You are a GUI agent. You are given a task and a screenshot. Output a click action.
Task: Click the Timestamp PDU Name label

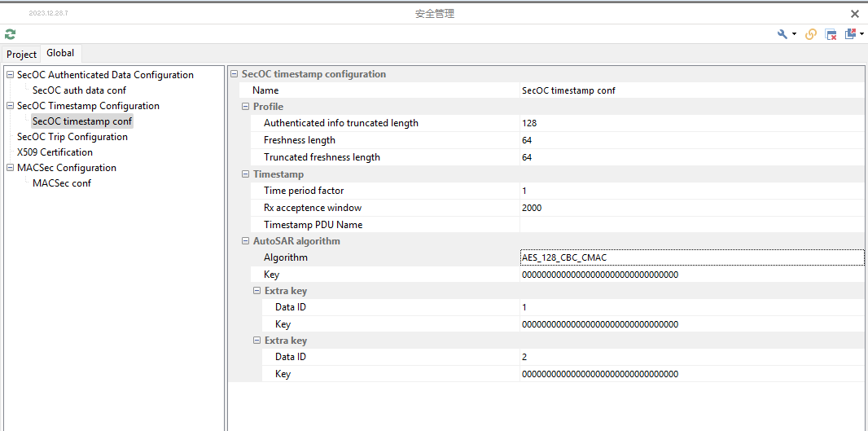pyautogui.click(x=313, y=224)
